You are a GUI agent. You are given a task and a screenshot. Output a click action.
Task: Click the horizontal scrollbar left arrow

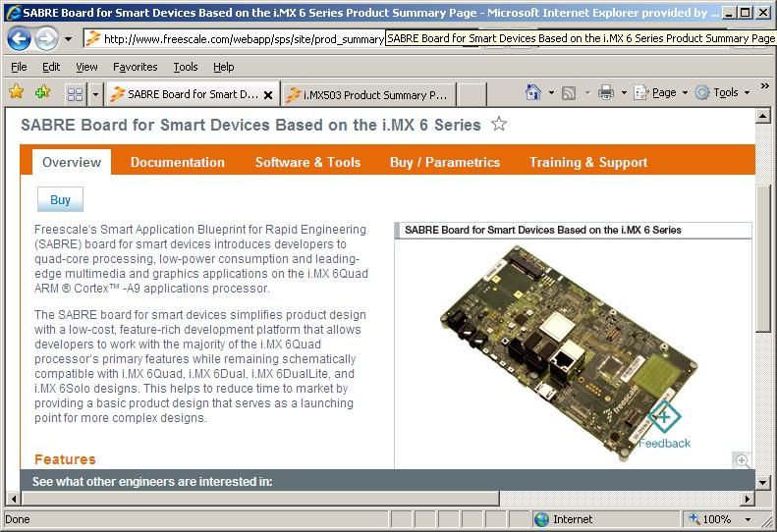coord(14,499)
